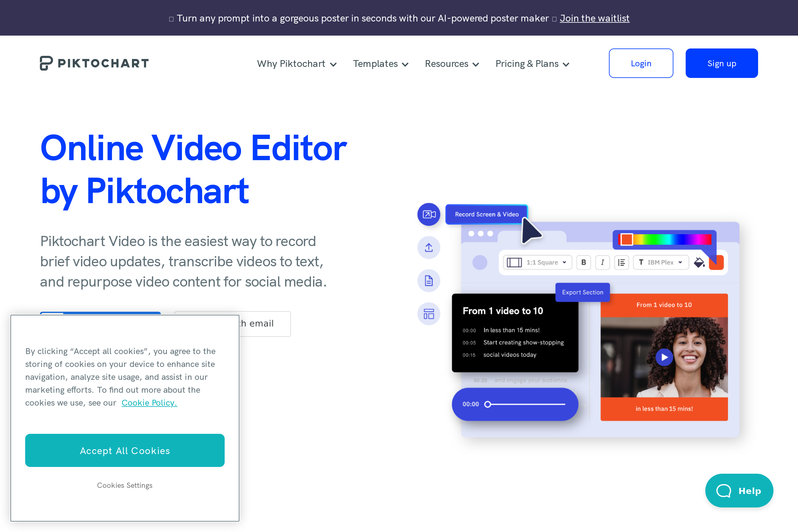This screenshot has width=798, height=532.
Task: Click the paint bucket fill icon
Action: click(699, 262)
